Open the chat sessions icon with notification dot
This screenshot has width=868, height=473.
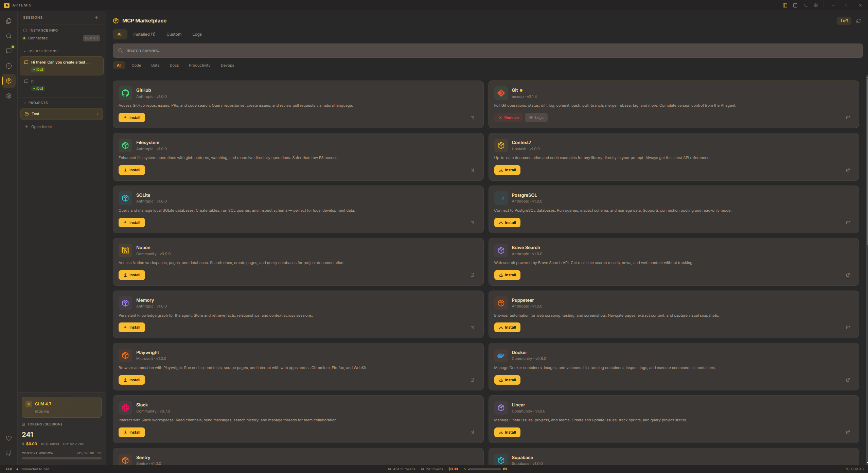coord(9,51)
